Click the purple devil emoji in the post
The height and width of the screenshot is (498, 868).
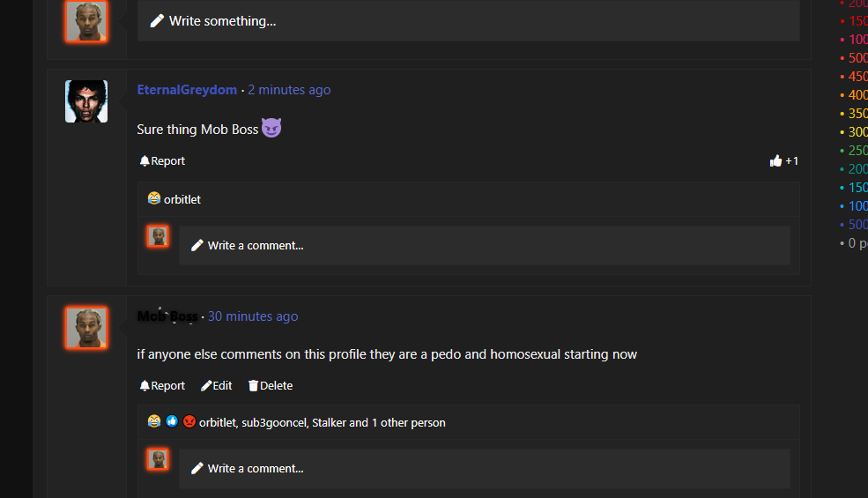point(271,128)
